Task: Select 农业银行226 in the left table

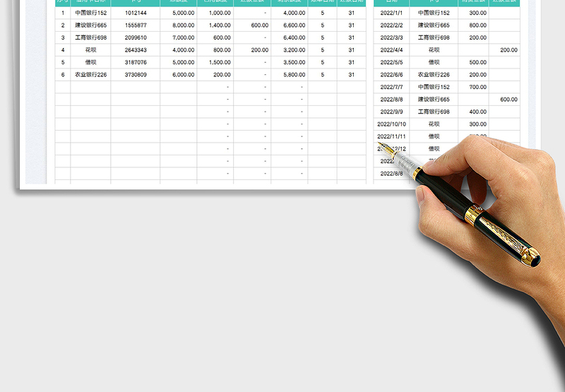Action: (x=90, y=75)
